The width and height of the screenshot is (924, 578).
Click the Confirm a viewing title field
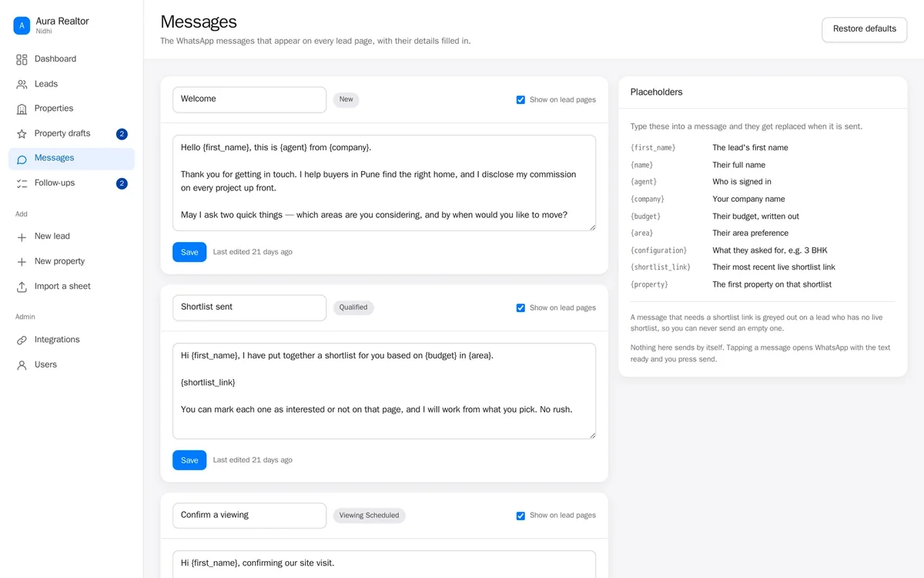click(x=249, y=516)
